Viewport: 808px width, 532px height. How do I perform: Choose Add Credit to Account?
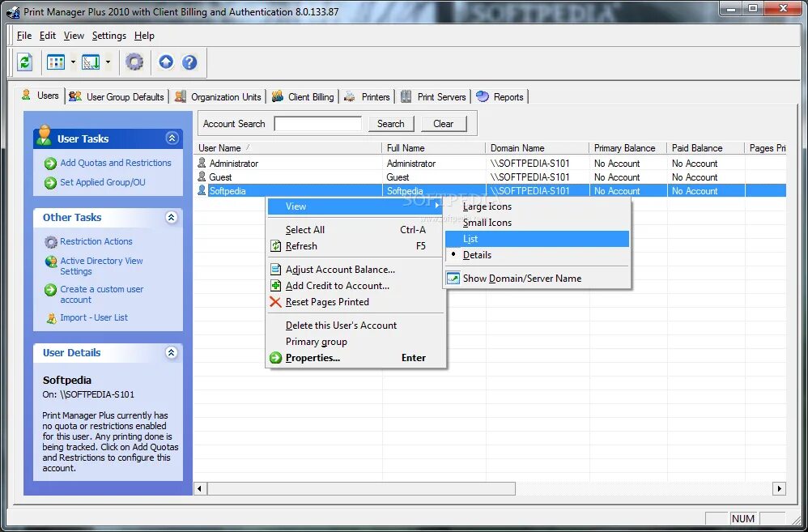(x=355, y=286)
